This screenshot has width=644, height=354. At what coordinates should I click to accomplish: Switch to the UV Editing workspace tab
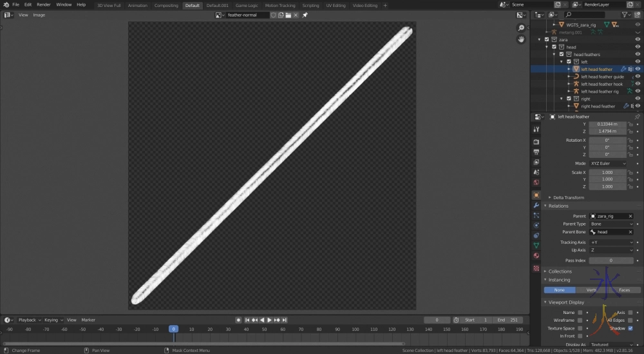click(336, 5)
